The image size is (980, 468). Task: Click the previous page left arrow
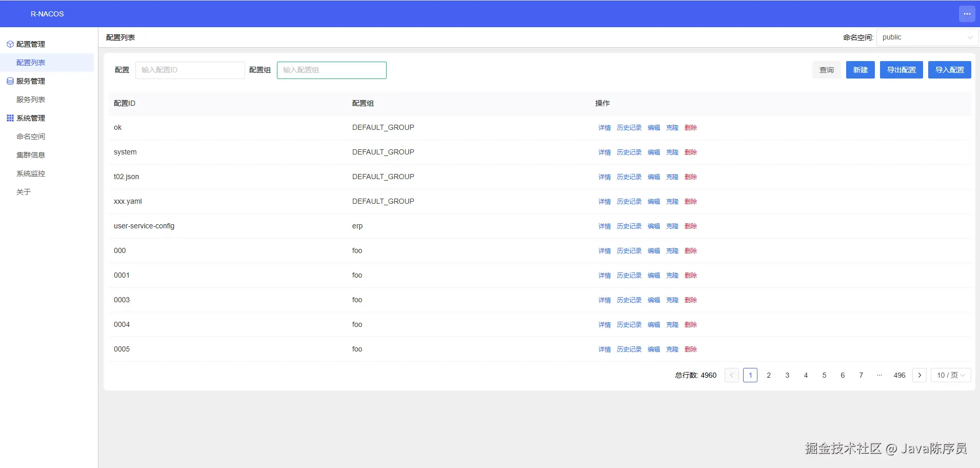click(731, 375)
